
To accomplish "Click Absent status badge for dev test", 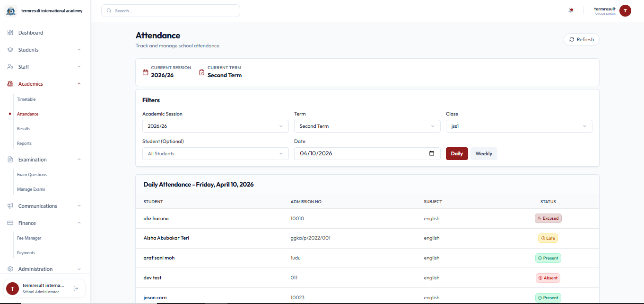I will click(x=548, y=278).
